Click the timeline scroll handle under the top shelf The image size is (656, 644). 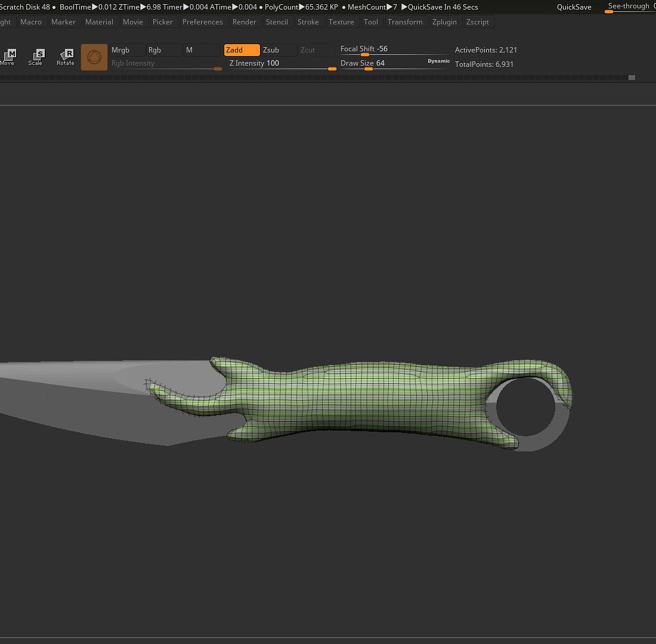pyautogui.click(x=632, y=78)
